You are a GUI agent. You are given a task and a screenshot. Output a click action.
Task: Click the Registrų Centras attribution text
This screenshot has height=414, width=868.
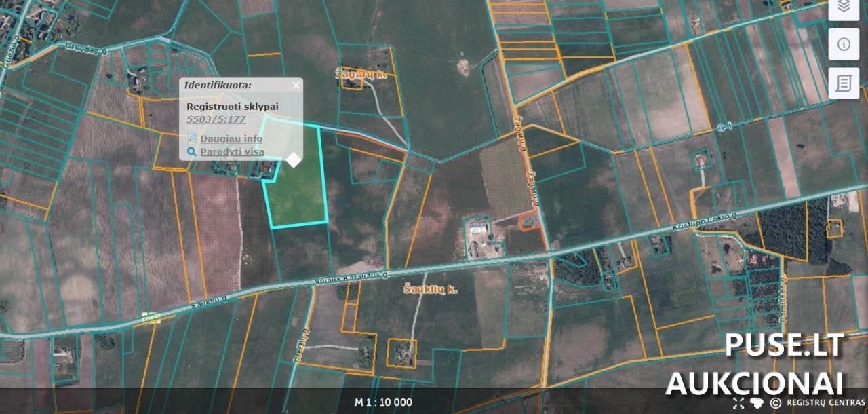[x=825, y=402]
